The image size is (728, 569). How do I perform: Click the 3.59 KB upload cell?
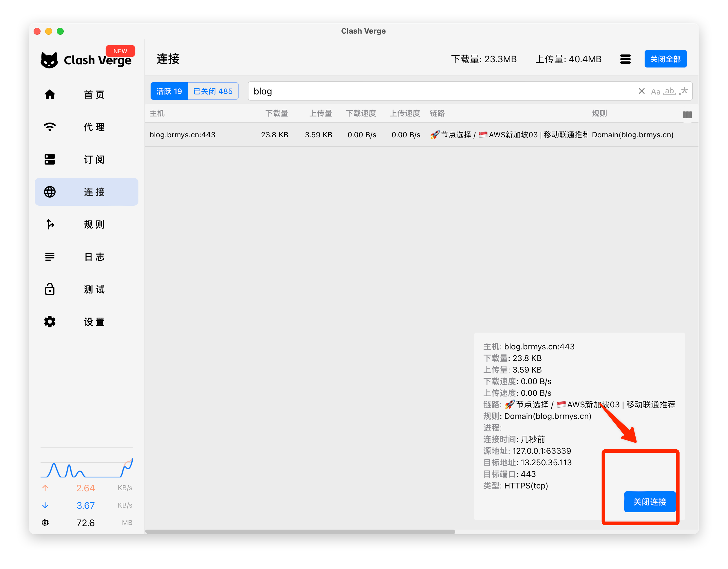(319, 135)
